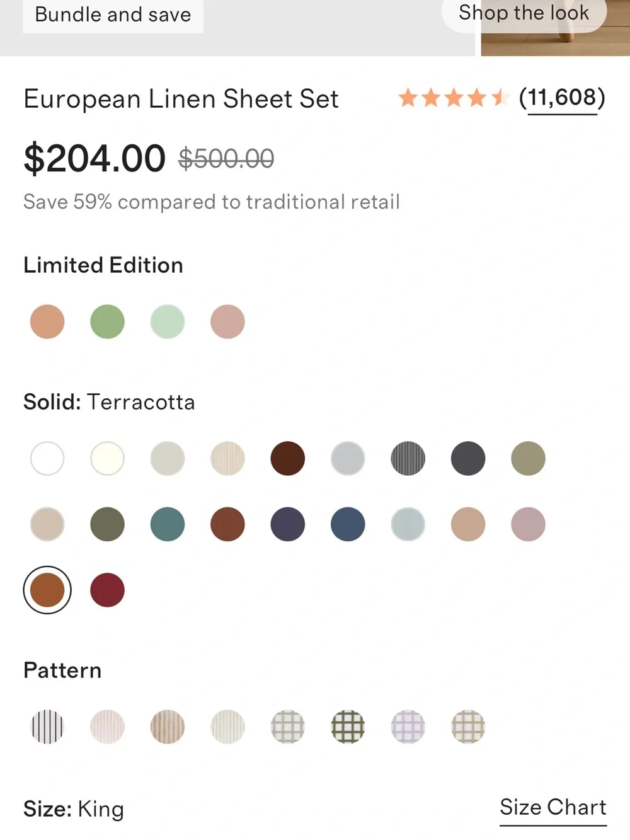Choose the medium green Limited Edition swatch
This screenshot has height=840, width=630.
pos(107,321)
